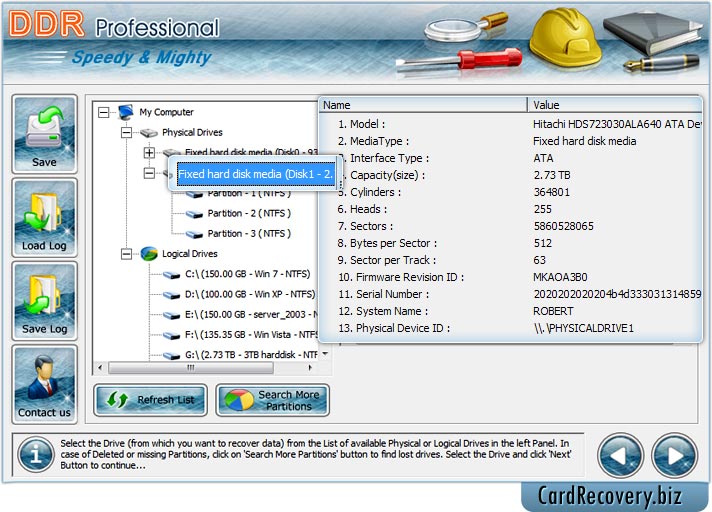Click the info icon in help bar

point(35,454)
